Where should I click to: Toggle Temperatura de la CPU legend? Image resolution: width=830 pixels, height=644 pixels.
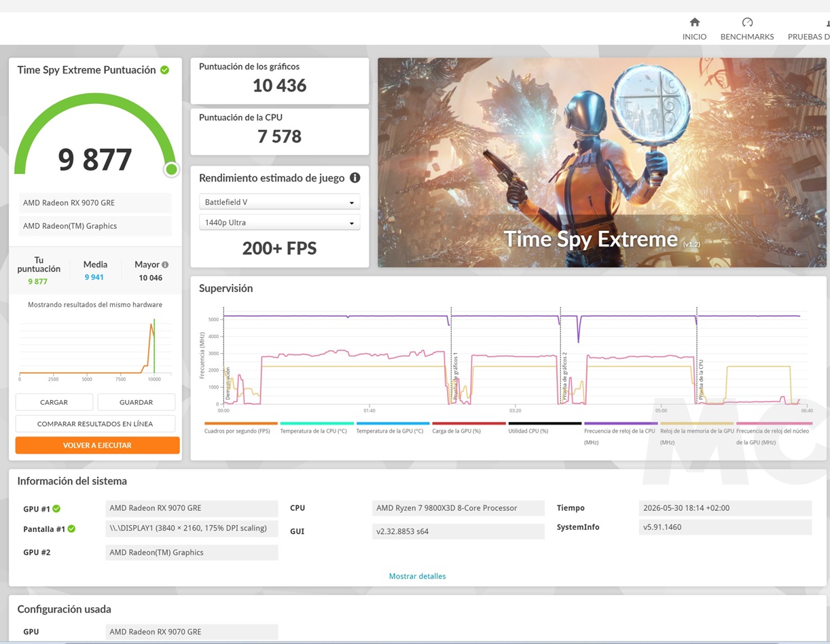(314, 431)
